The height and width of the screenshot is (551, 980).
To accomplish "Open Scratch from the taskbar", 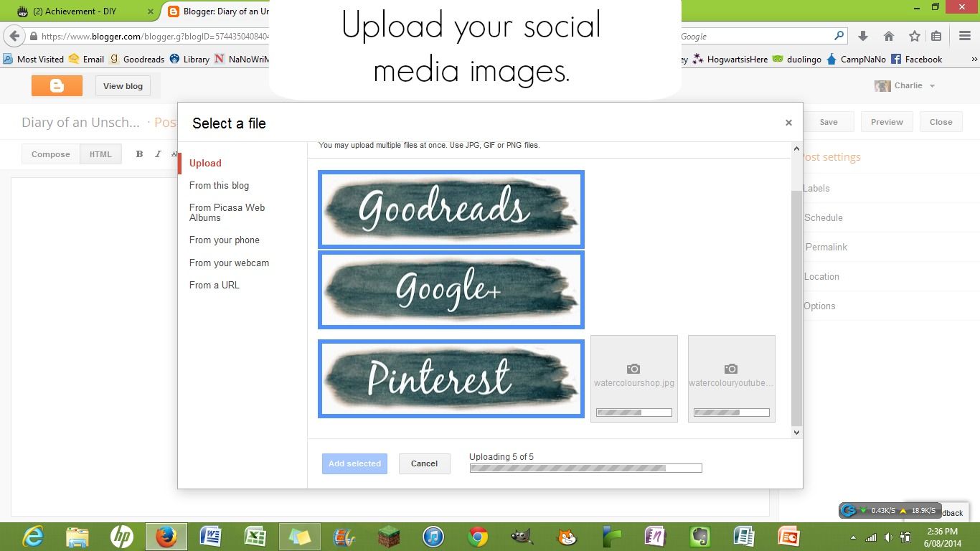I will [x=565, y=536].
